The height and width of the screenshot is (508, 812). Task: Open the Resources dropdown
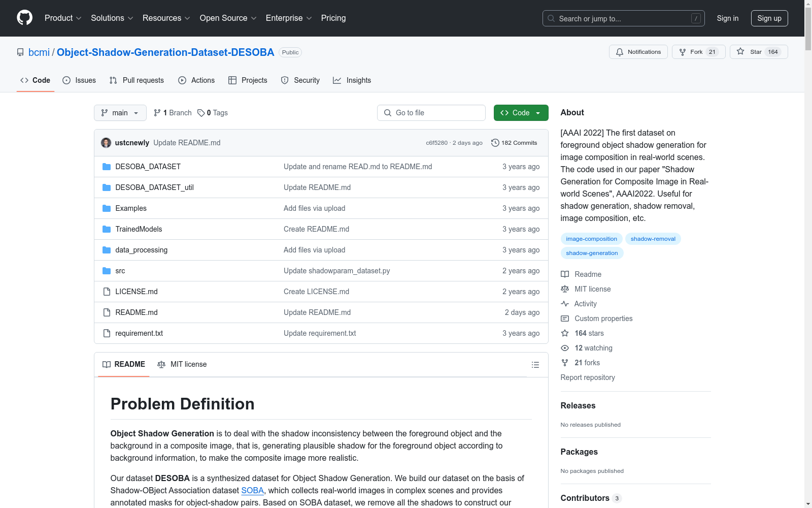166,18
